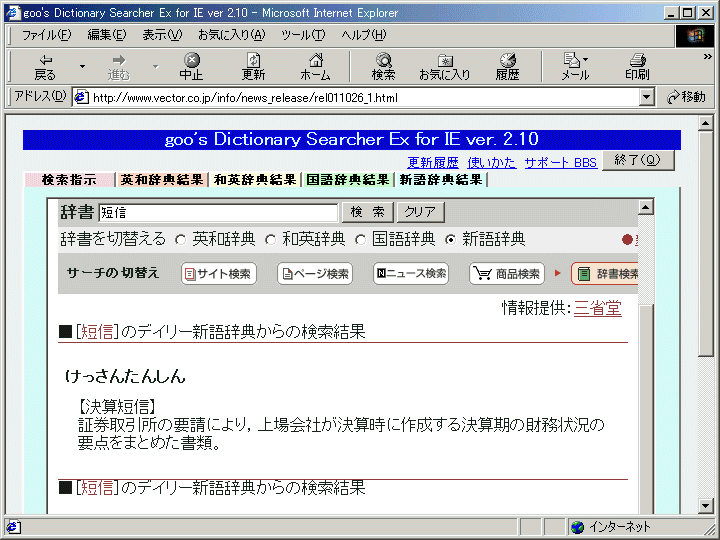Click the インターネット zone globe icon

[577, 527]
